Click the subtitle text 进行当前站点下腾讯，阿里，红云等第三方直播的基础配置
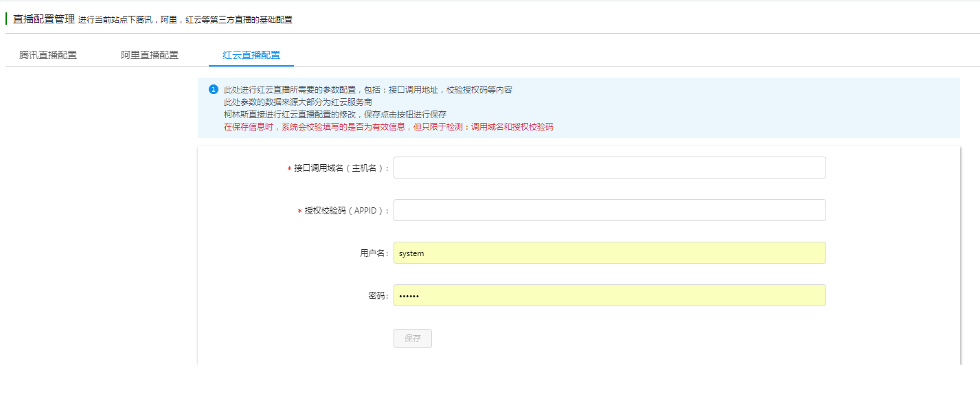The width and height of the screenshot is (980, 401). [185, 20]
